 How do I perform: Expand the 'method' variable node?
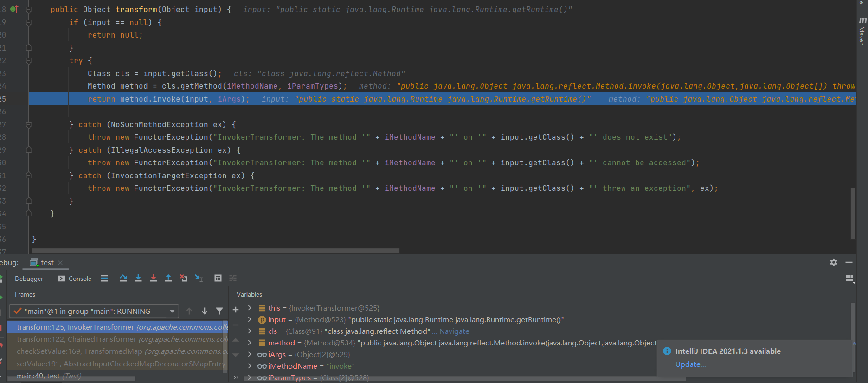click(x=250, y=343)
